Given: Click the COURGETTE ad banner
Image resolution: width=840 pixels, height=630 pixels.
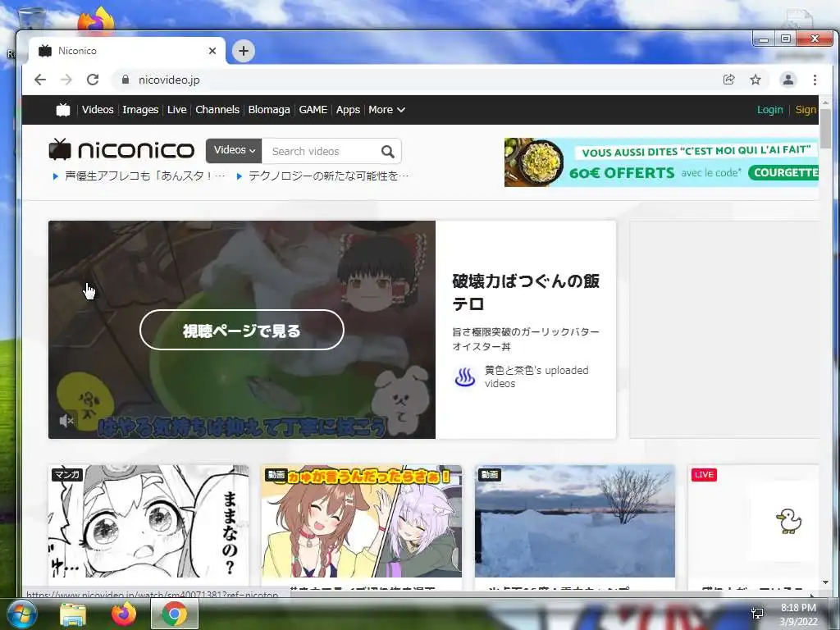Looking at the screenshot, I should coord(662,162).
